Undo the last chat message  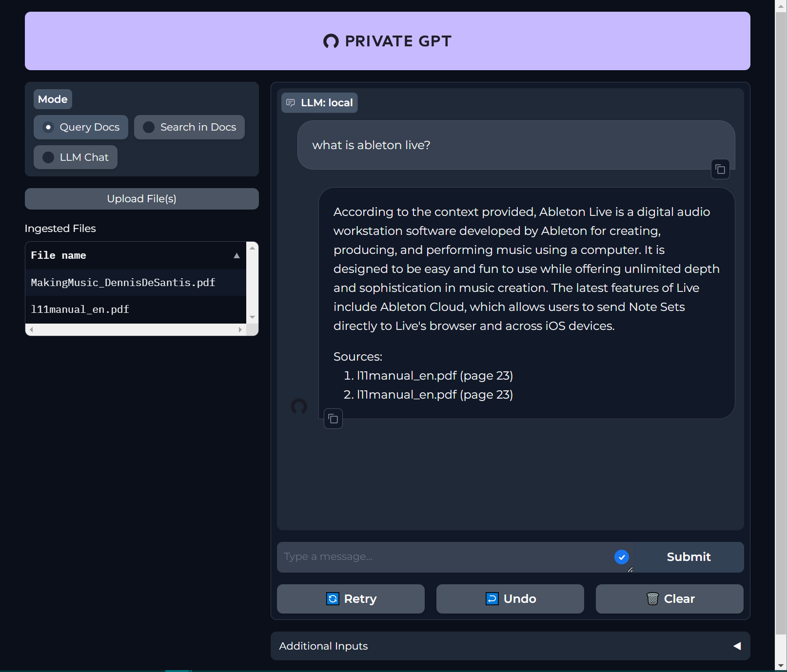tap(510, 599)
